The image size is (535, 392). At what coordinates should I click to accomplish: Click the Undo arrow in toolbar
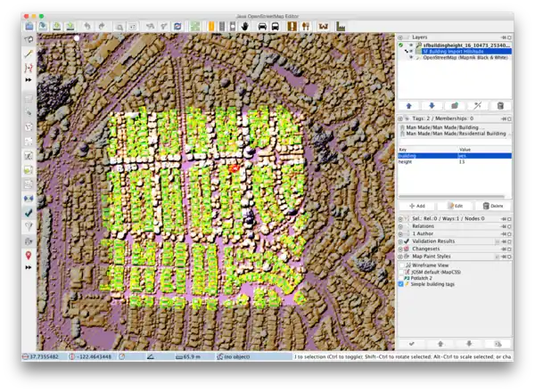coord(86,27)
